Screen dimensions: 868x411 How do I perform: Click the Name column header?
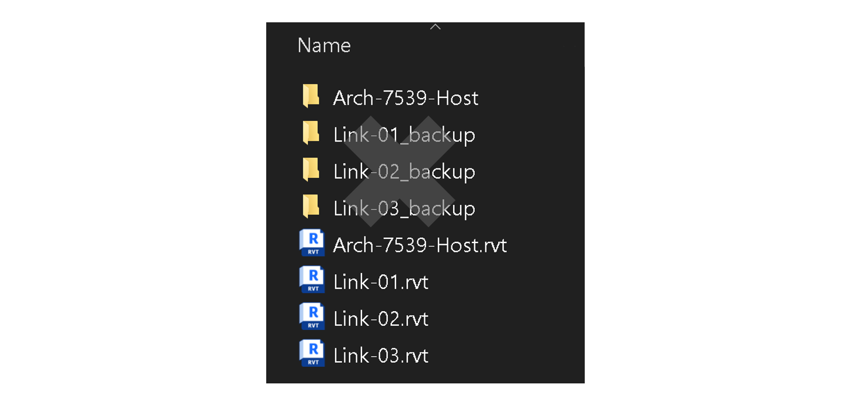324,45
